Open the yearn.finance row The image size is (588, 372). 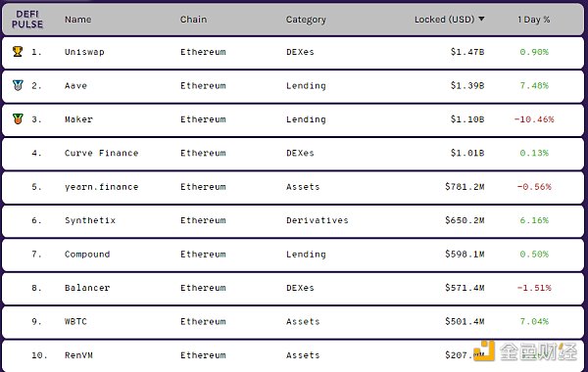click(x=293, y=187)
